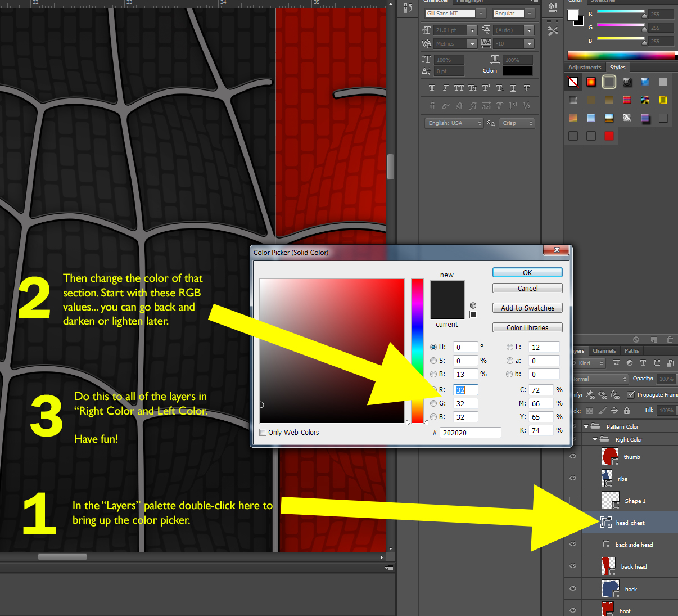This screenshot has height=616, width=678.
Task: Filter layers by pixel layers icon
Action: pos(616,363)
